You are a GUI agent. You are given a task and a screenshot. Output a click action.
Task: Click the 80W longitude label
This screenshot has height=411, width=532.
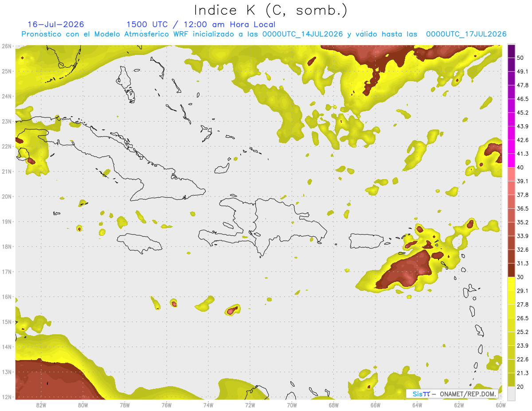pyautogui.click(x=83, y=405)
